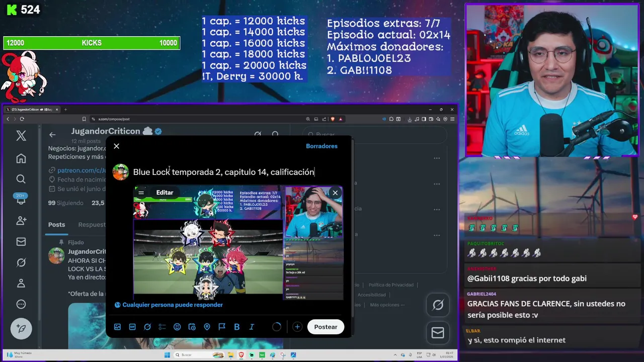Screen dimensions: 644x362
Task: Open floating Grok button
Action: [438, 305]
